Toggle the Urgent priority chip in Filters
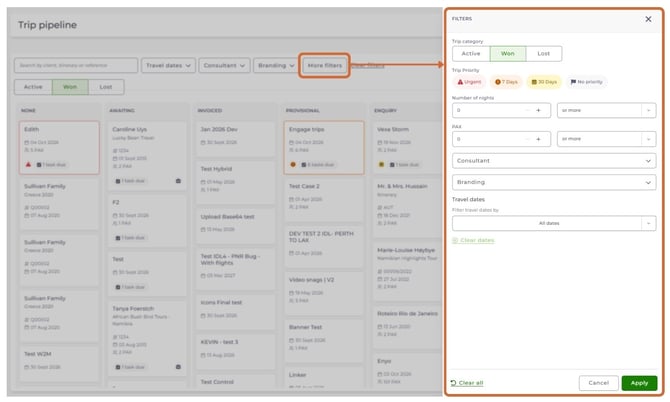This screenshot has width=670, height=402. pyautogui.click(x=469, y=82)
